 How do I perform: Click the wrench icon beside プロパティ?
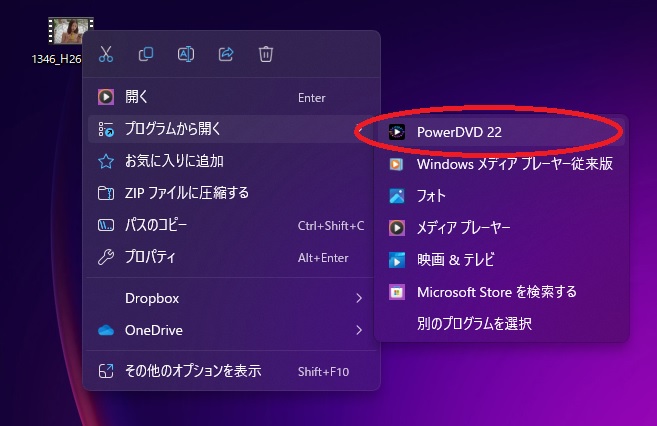[106, 257]
